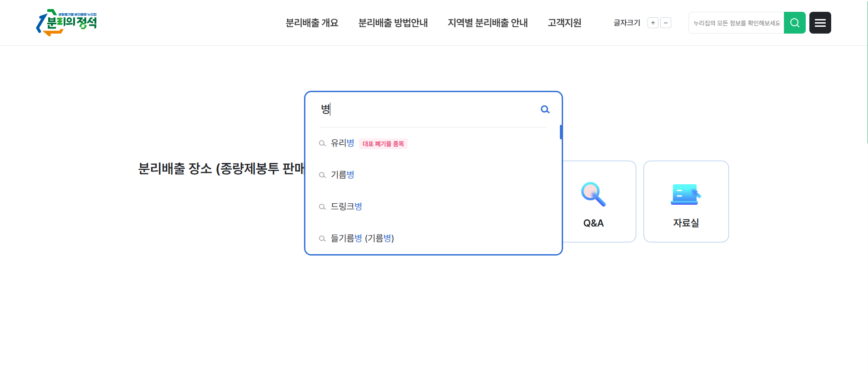Open the black hamburger menu
Viewport: 868px width, 374px height.
point(820,23)
